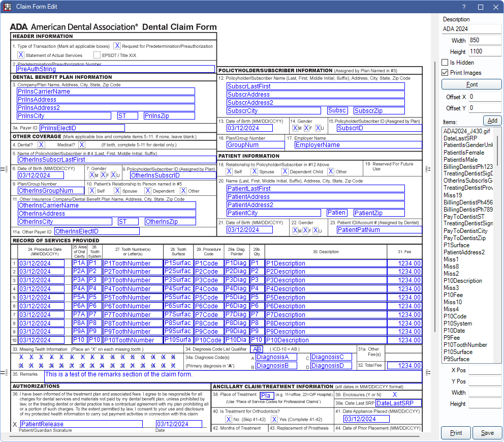Open the Font dialog
504x442 pixels.
(x=471, y=84)
